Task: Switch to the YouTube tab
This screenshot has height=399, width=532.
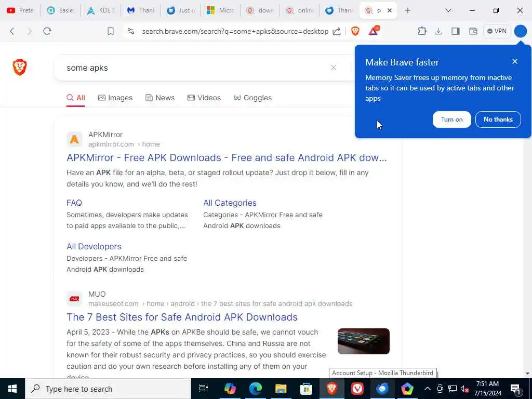Action: coord(20,10)
